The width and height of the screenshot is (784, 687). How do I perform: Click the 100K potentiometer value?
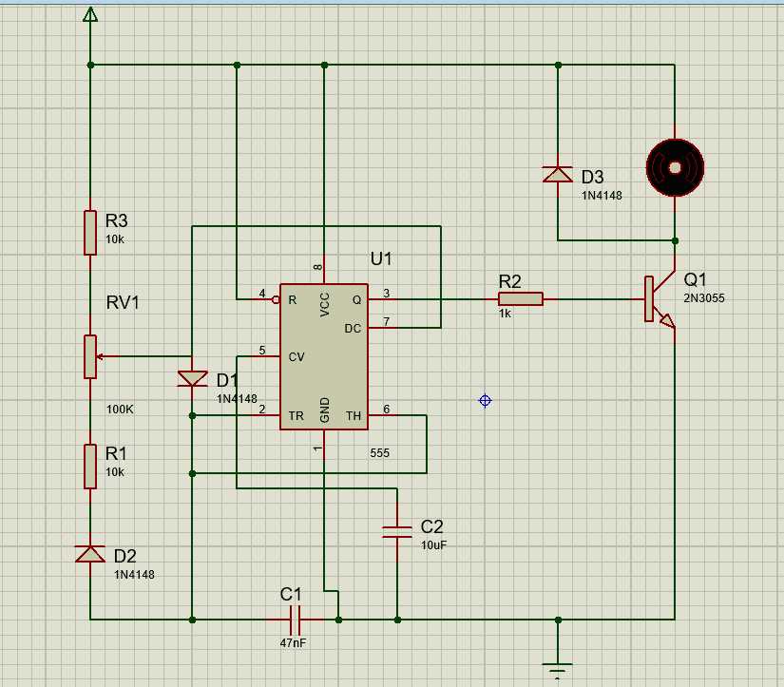(x=120, y=409)
